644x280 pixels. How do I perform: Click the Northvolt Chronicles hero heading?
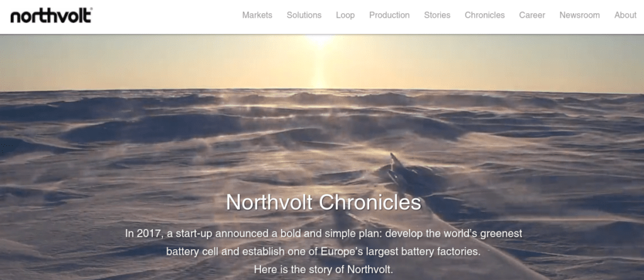click(324, 202)
